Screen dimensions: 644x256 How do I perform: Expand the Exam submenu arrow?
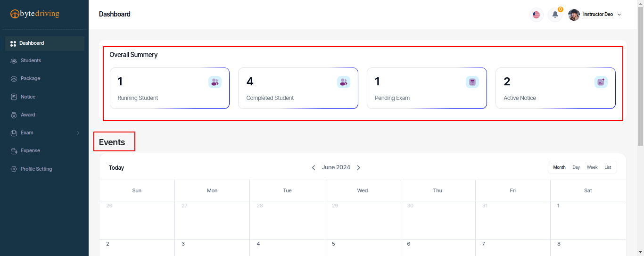coord(78,133)
